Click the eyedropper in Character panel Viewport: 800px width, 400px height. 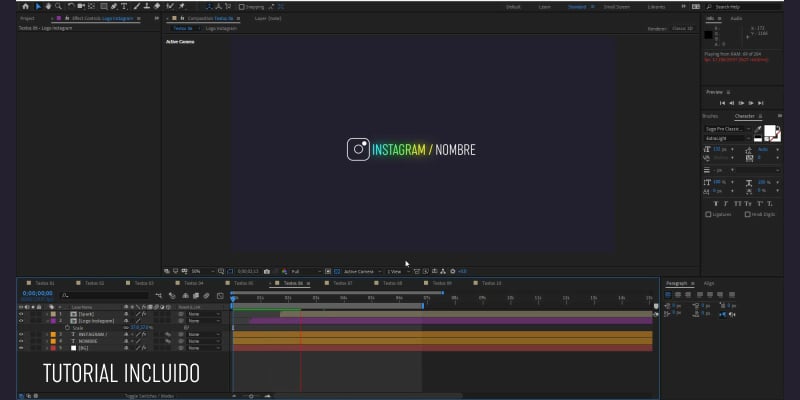pyautogui.click(x=758, y=129)
